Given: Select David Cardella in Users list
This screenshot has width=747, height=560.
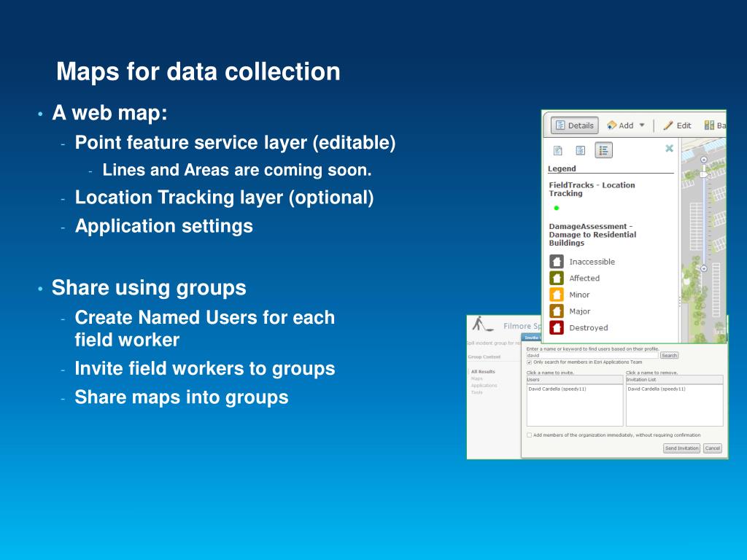Looking at the screenshot, I should pos(557,389).
